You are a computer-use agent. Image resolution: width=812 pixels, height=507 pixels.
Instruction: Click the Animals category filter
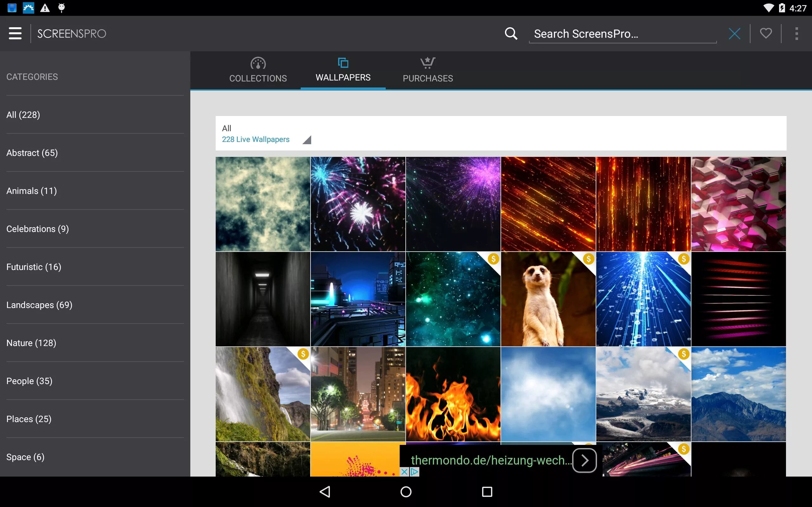pos(31,190)
